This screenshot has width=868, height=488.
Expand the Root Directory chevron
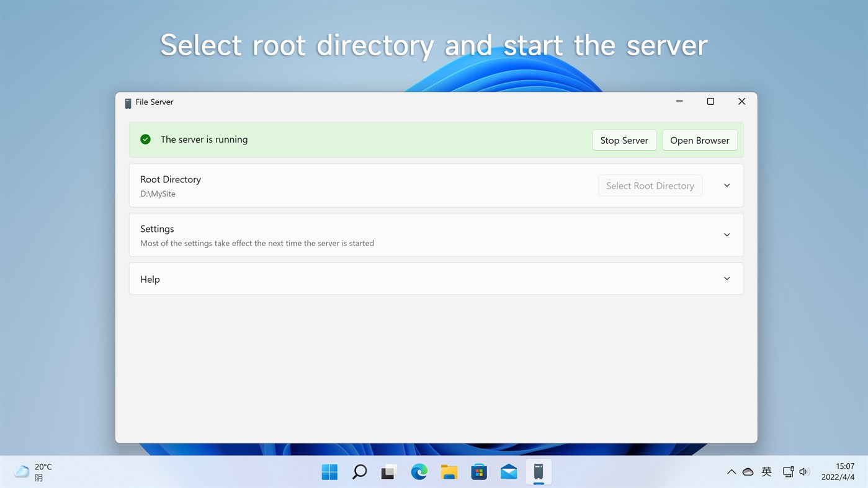coord(727,185)
